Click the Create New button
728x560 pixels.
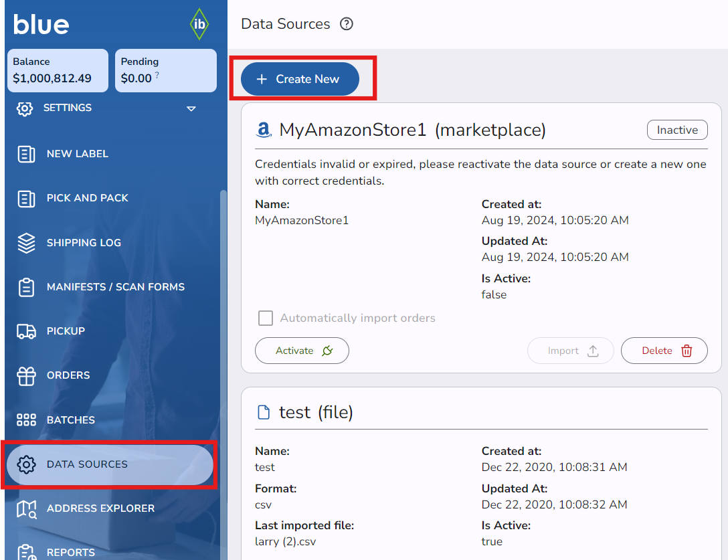[300, 79]
